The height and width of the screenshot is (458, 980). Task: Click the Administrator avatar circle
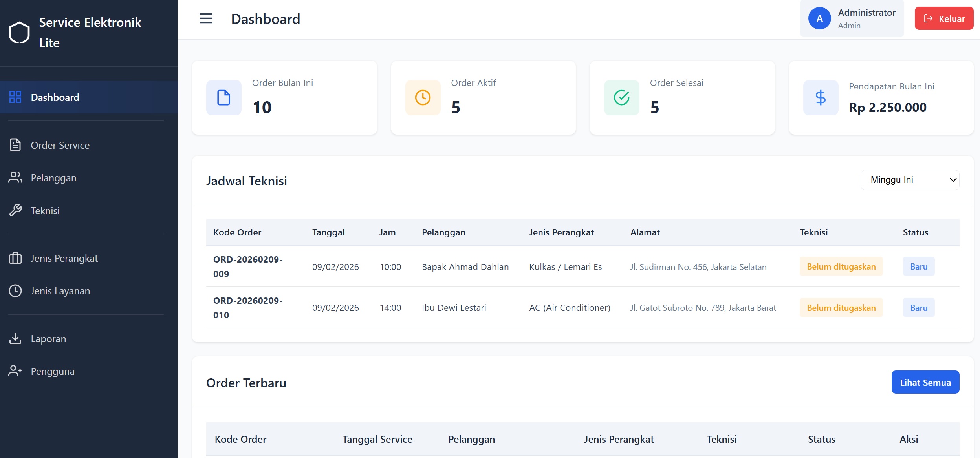tap(819, 18)
